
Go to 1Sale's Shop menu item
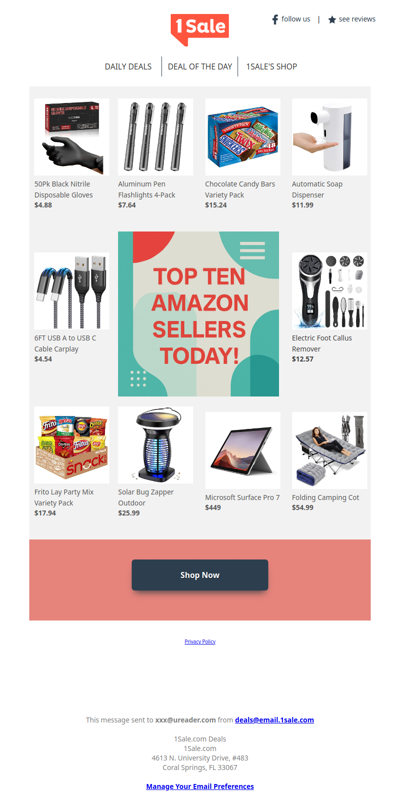coord(272,67)
